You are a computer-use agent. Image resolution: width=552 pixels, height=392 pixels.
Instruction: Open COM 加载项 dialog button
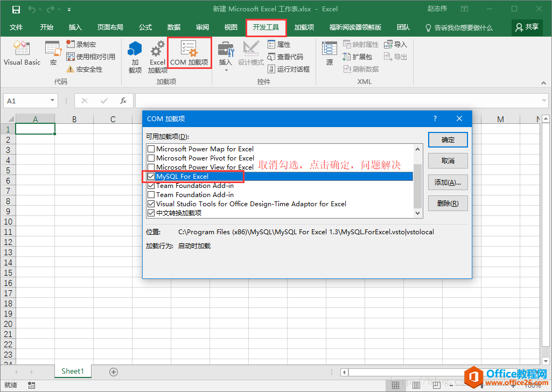pos(189,53)
